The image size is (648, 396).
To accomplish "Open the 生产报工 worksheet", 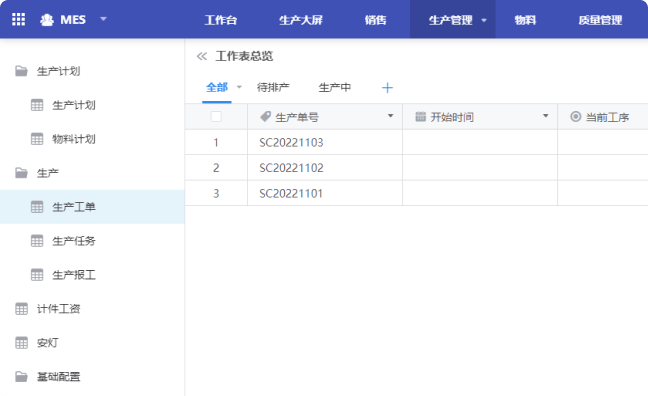I will click(x=74, y=274).
